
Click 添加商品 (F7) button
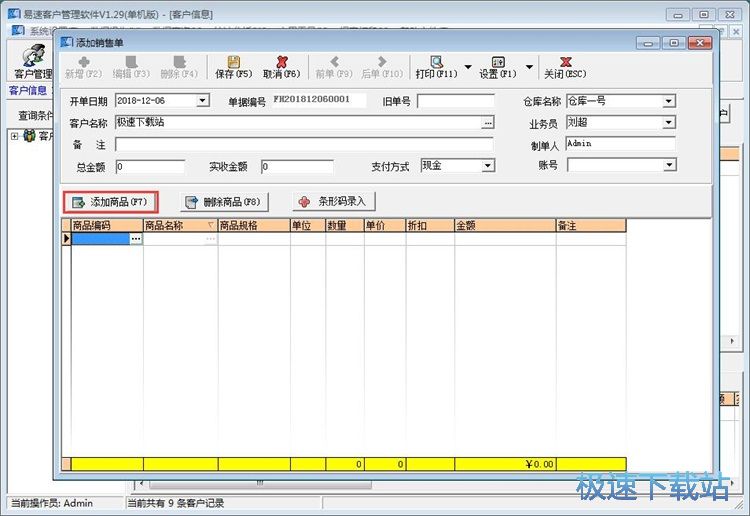click(x=111, y=202)
